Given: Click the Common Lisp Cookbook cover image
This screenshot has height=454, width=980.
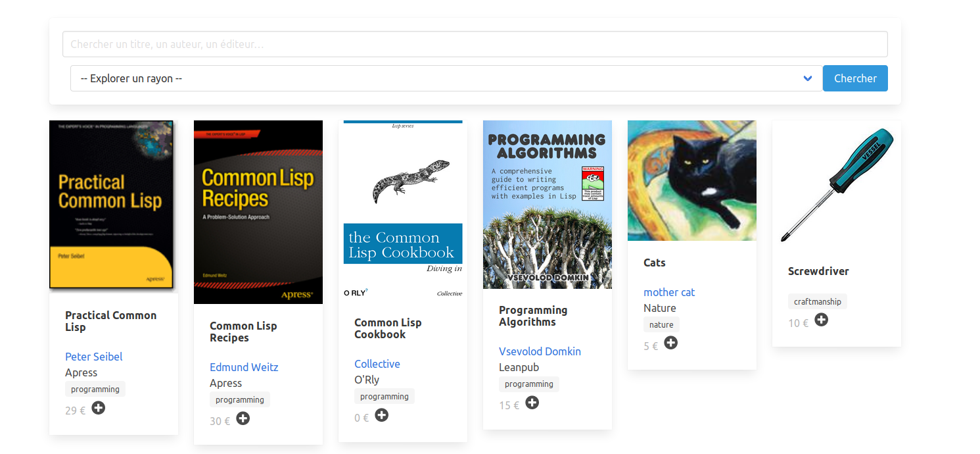Looking at the screenshot, I should point(403,211).
